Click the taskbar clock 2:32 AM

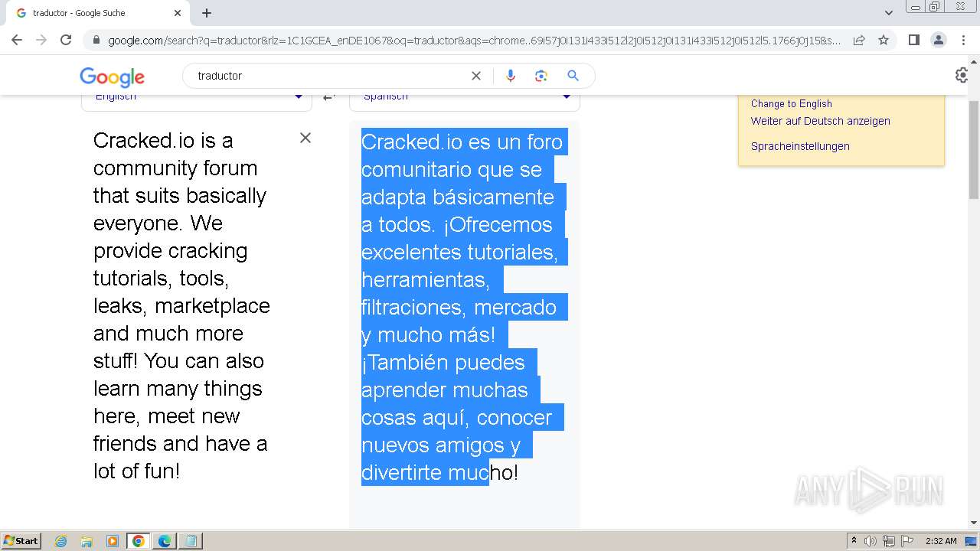(940, 541)
